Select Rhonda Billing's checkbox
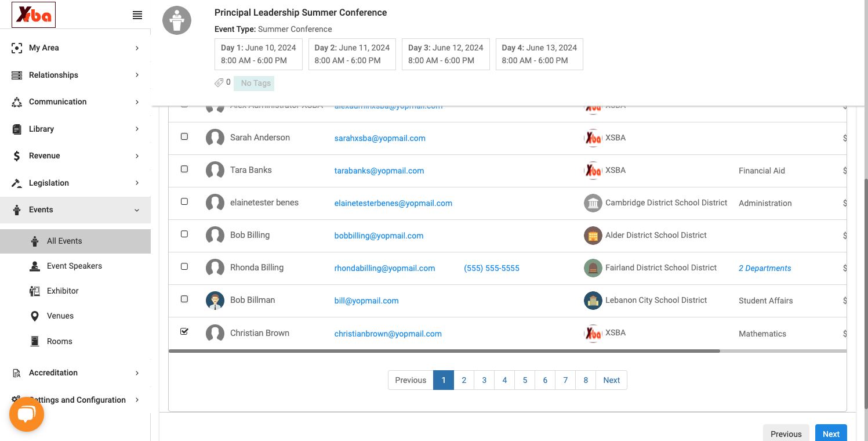Image resolution: width=868 pixels, height=441 pixels. (x=184, y=267)
